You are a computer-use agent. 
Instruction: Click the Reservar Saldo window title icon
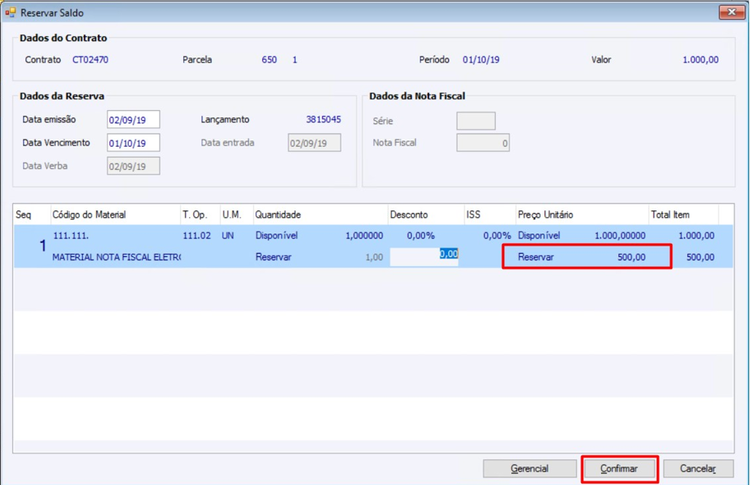[x=10, y=12]
